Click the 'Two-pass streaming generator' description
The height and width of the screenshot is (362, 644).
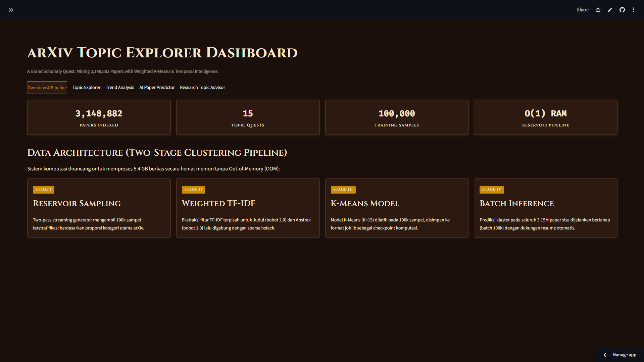(89, 224)
